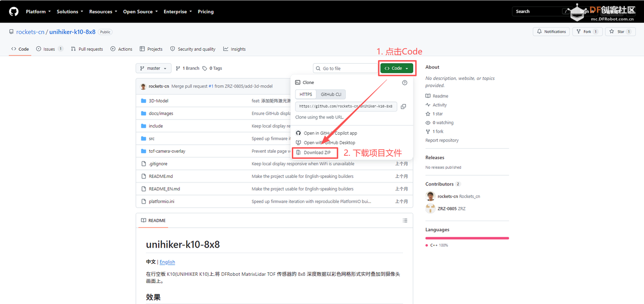Click the docs/images folder icon
Screen dimensions: 644x304
[x=144, y=114]
